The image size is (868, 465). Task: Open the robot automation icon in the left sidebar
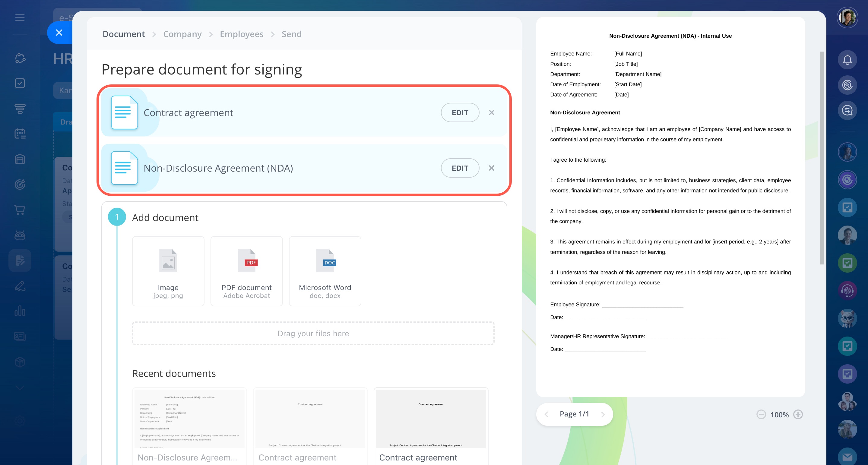click(x=20, y=235)
